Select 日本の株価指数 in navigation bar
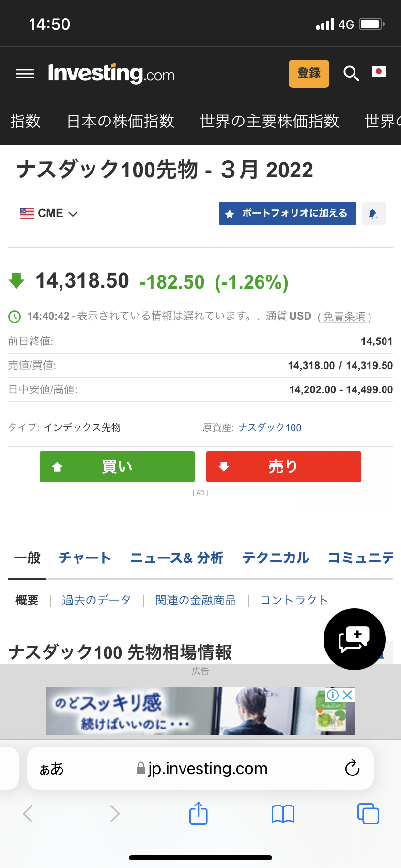The height and width of the screenshot is (868, 401). (x=120, y=121)
